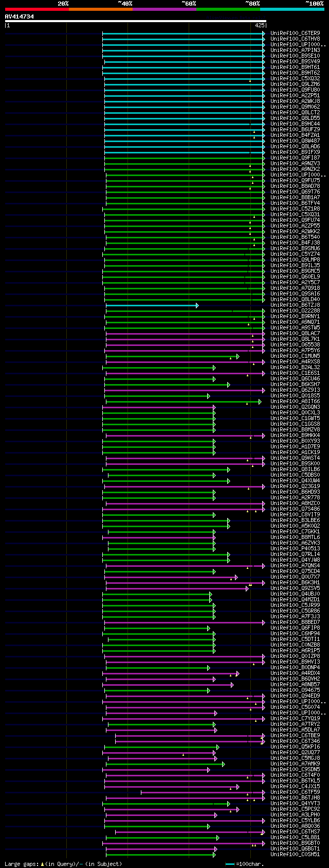Select the UniRef100_C0SH51 label
The width and height of the screenshot is (329, 868).
(295, 855)
